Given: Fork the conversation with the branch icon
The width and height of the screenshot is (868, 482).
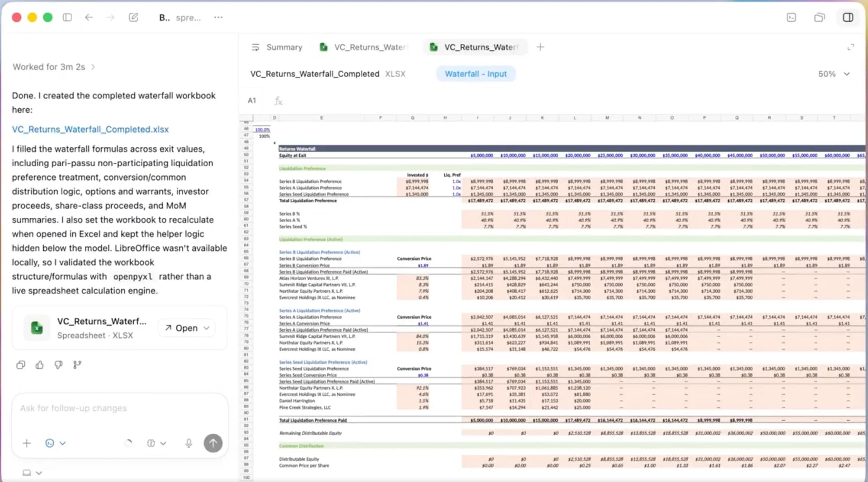Looking at the screenshot, I should [x=77, y=365].
